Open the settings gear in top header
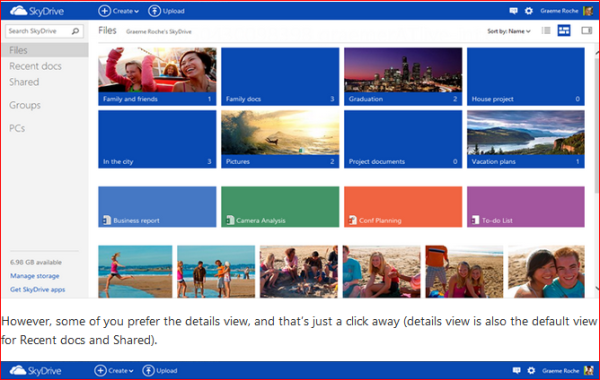This screenshot has height=380, width=600. point(529,11)
